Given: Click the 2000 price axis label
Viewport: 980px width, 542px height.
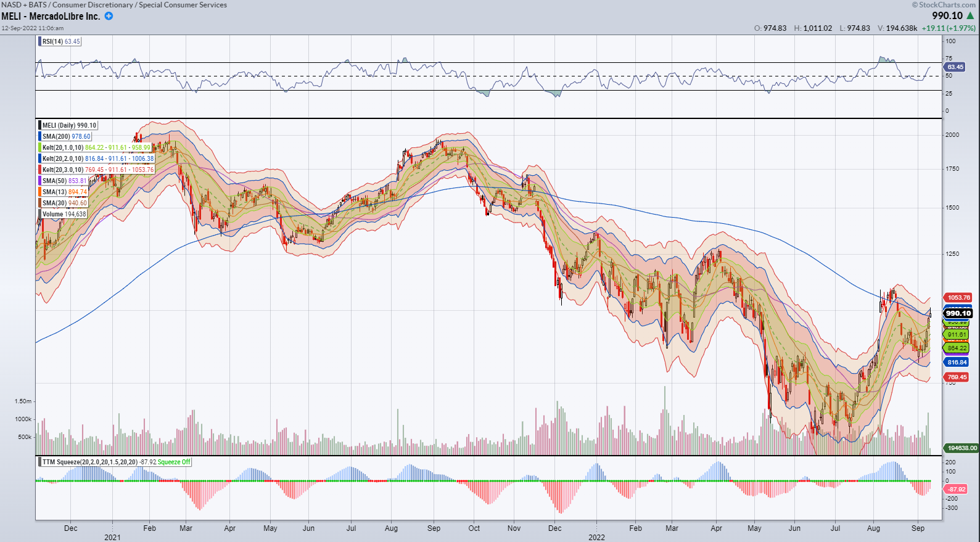Looking at the screenshot, I should tap(953, 134).
